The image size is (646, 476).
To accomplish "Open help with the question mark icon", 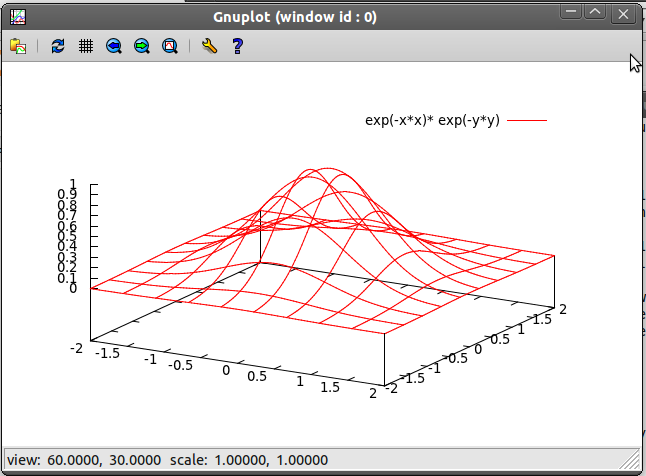I will point(238,46).
